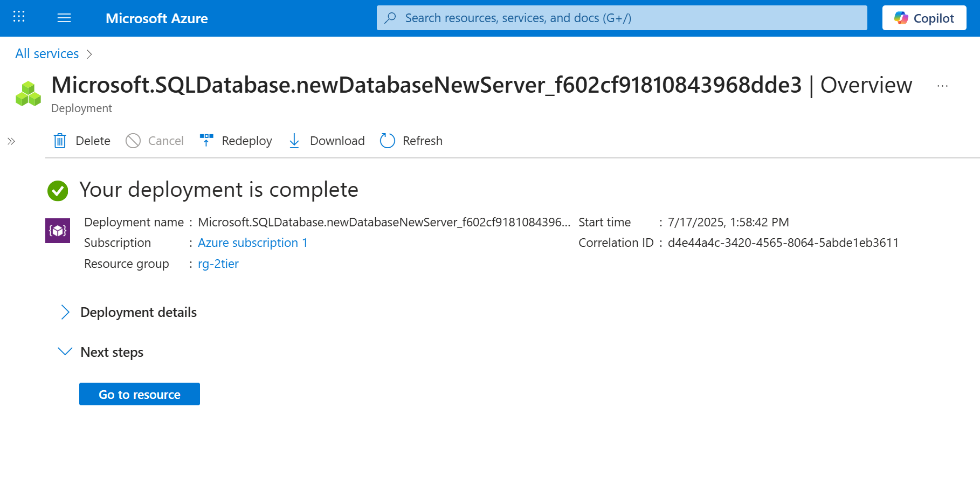Click the 'Deployment' subtitle under title
The height and width of the screenshot is (477, 980).
[81, 108]
